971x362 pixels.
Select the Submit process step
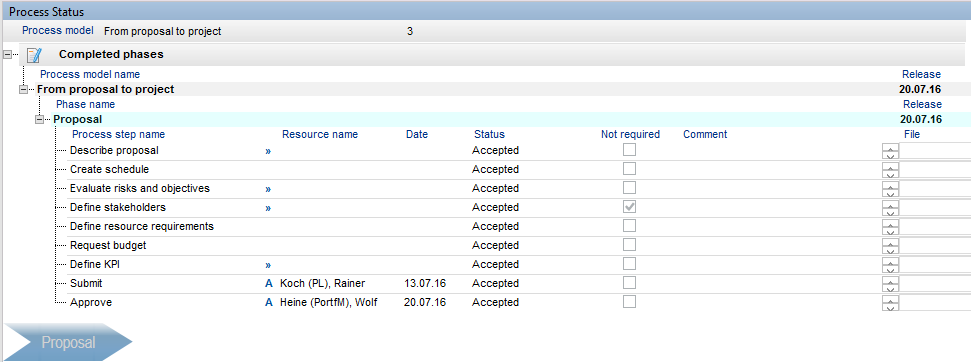(86, 283)
